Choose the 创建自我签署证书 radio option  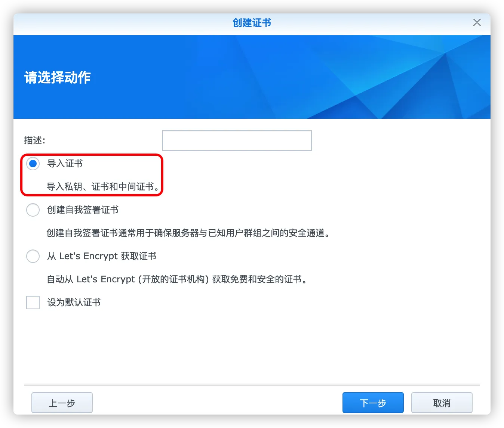[33, 210]
